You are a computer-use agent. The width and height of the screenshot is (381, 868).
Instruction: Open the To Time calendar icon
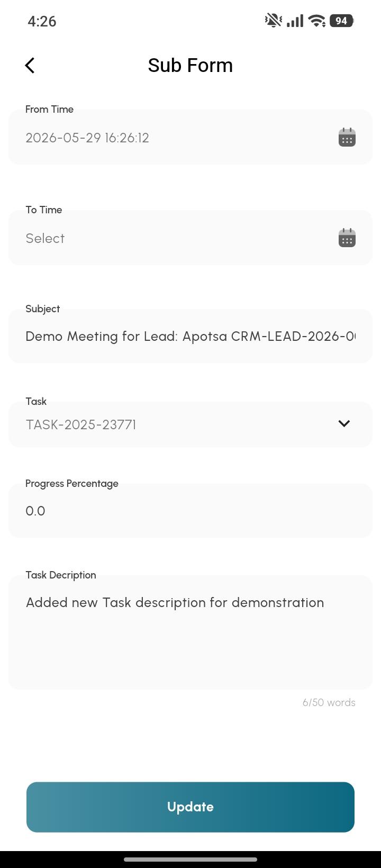click(347, 238)
